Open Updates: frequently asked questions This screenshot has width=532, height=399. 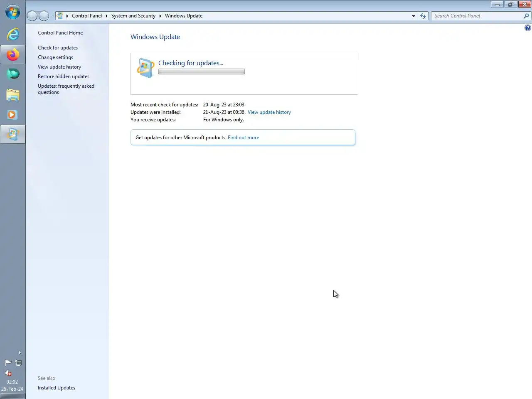pos(66,89)
